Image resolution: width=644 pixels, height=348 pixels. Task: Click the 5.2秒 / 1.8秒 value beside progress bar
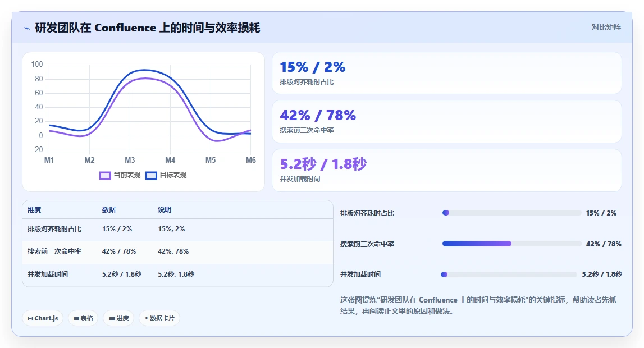click(x=602, y=274)
